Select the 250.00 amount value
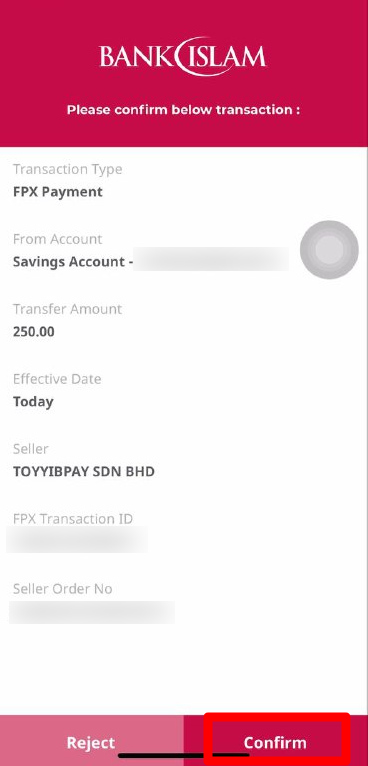368x766 pixels. coord(34,332)
